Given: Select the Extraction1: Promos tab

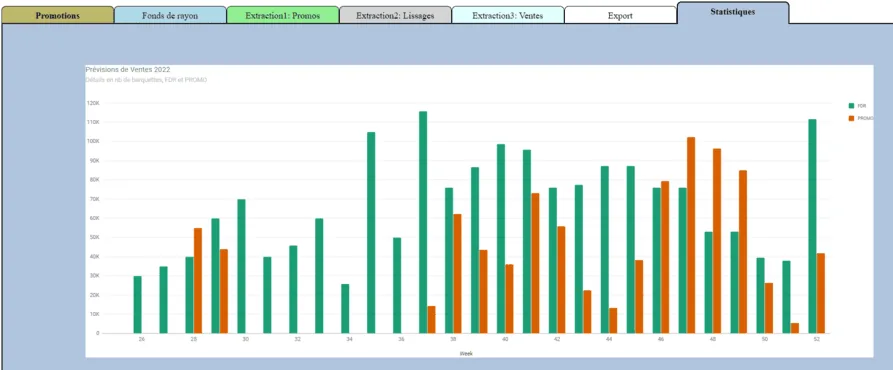Looking at the screenshot, I should click(x=282, y=15).
